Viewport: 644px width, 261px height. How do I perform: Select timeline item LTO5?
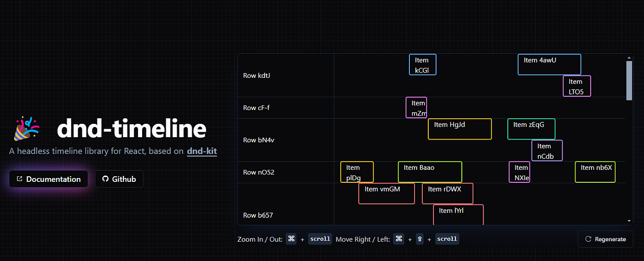pos(577,86)
